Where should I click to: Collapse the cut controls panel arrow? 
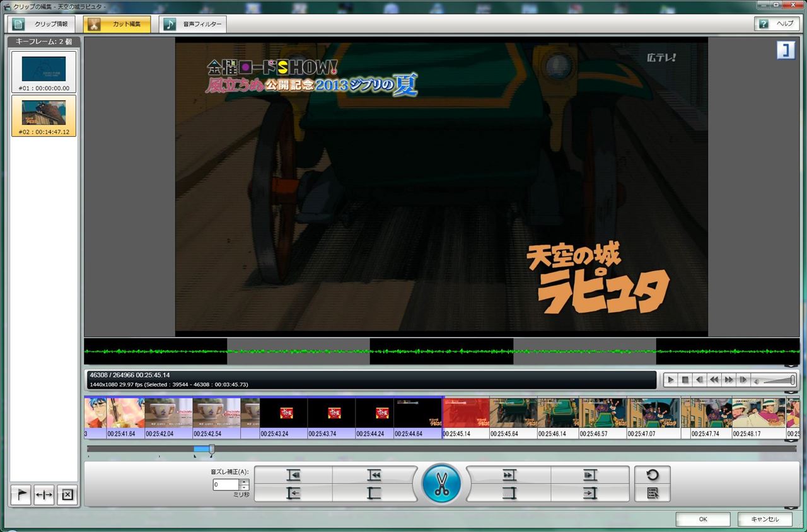click(791, 507)
